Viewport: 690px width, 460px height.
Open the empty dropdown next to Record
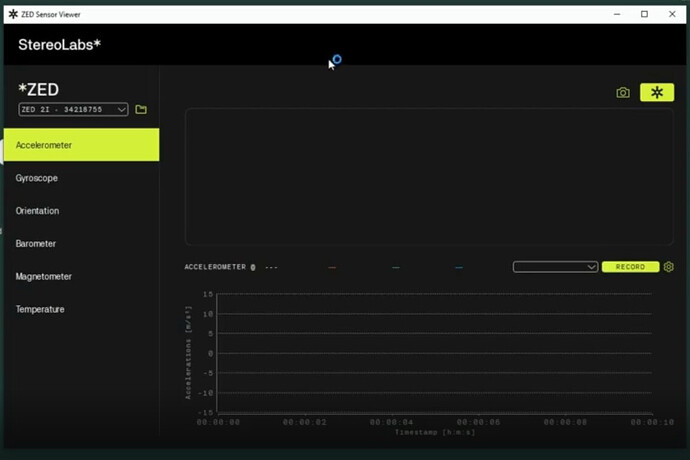(555, 267)
